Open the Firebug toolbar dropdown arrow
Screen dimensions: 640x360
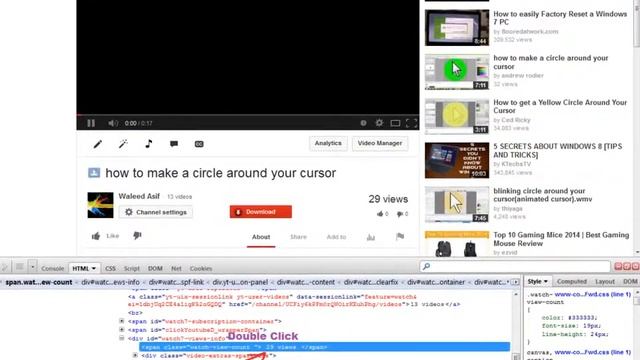point(33,267)
